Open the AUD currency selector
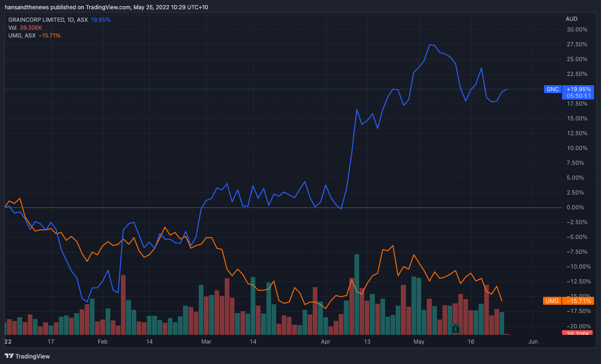 (x=571, y=19)
